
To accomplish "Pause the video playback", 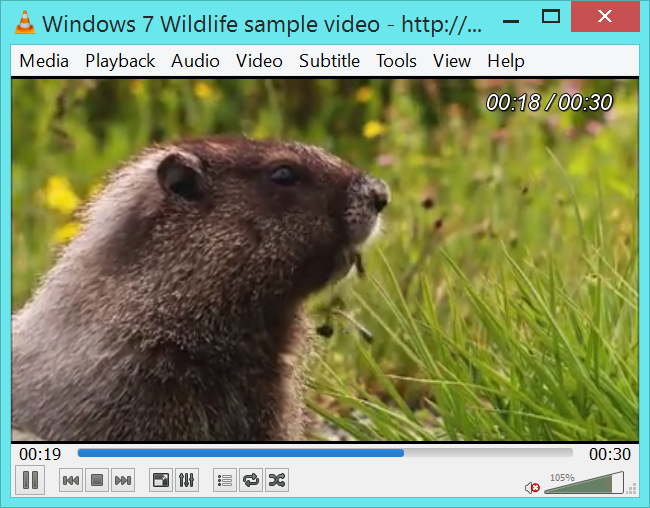I will pyautogui.click(x=30, y=481).
